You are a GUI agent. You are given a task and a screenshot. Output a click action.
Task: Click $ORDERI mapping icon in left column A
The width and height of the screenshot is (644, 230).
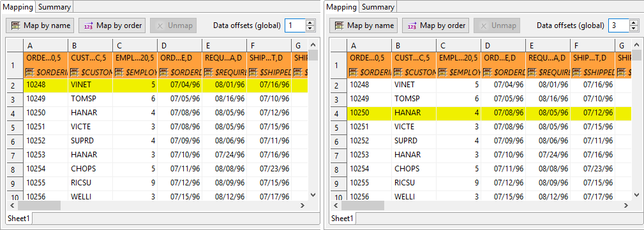pyautogui.click(x=29, y=73)
